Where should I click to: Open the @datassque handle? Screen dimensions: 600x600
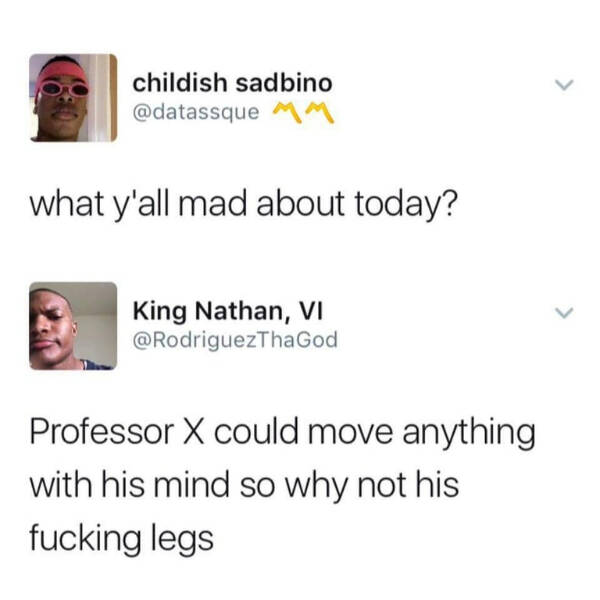[x=196, y=112]
